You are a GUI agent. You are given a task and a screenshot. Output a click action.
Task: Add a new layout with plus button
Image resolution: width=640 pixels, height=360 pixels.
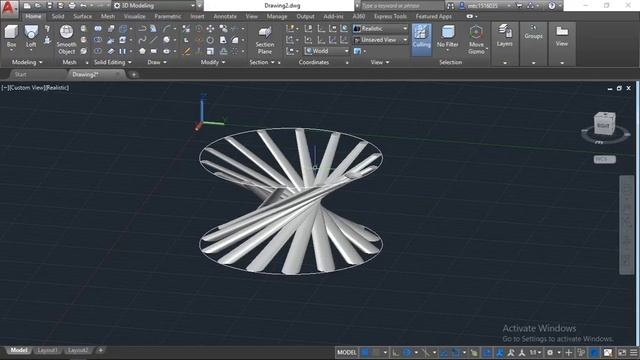click(x=100, y=350)
